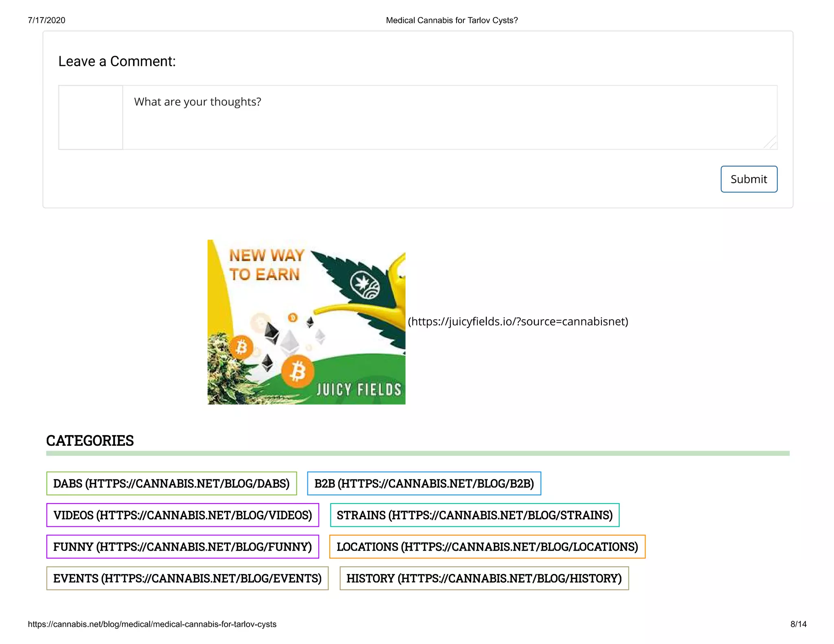
Task: Type in the 'What are your thoughts?' field
Action: 448,117
